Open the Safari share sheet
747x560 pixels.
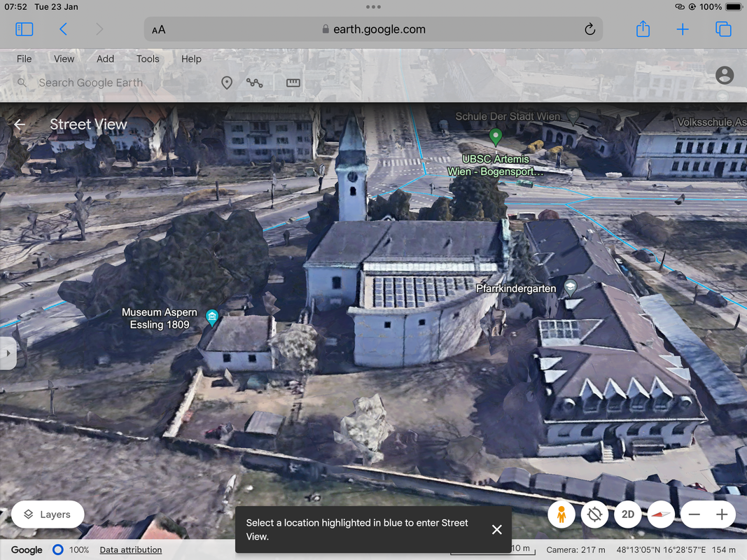click(643, 29)
